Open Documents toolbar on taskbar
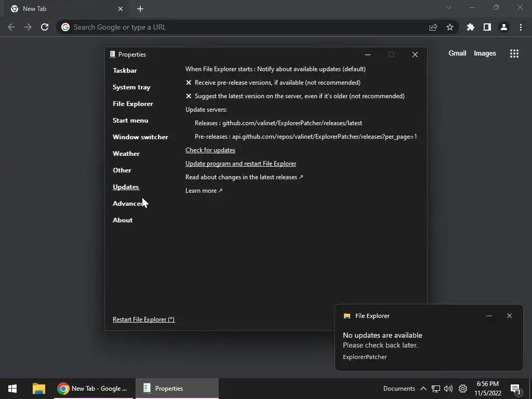The image size is (532, 399). [399, 389]
